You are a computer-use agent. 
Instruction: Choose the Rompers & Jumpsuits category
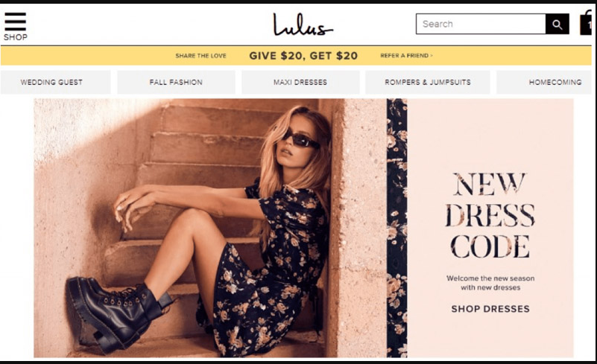[428, 82]
